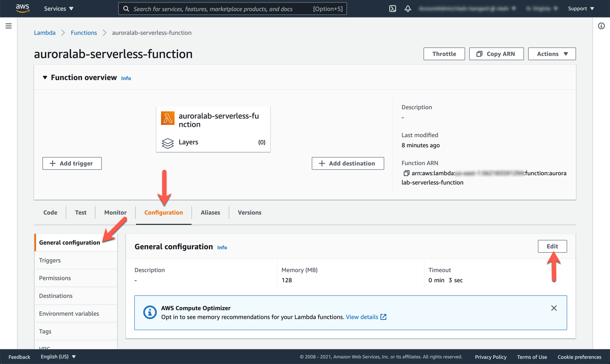Click the info circle icon at right edge
This screenshot has height=364, width=610.
click(601, 26)
